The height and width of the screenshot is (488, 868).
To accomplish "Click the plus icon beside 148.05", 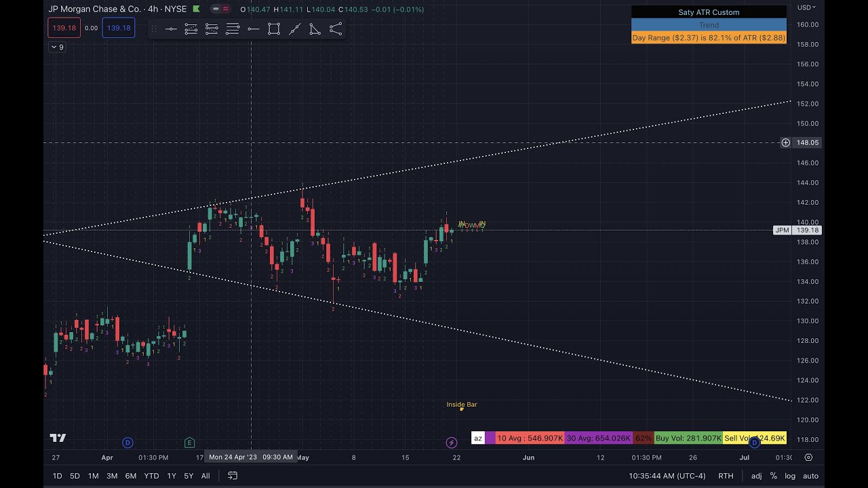I will 785,142.
